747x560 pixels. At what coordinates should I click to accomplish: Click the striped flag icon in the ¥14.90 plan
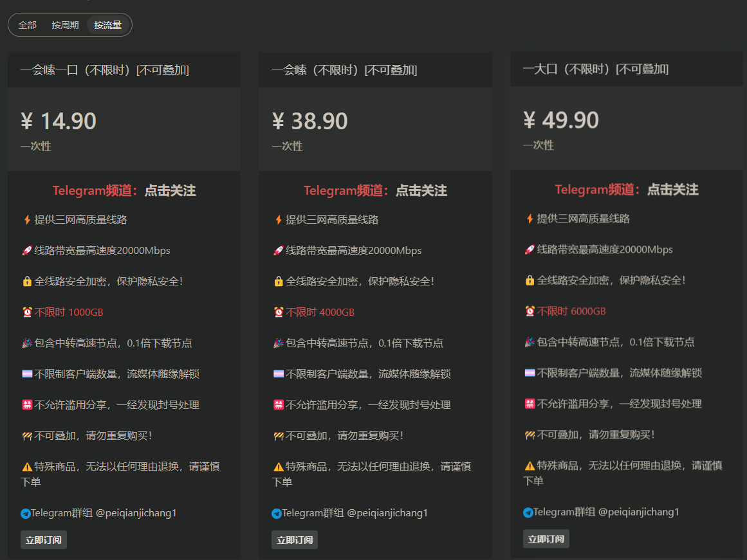[x=27, y=374]
